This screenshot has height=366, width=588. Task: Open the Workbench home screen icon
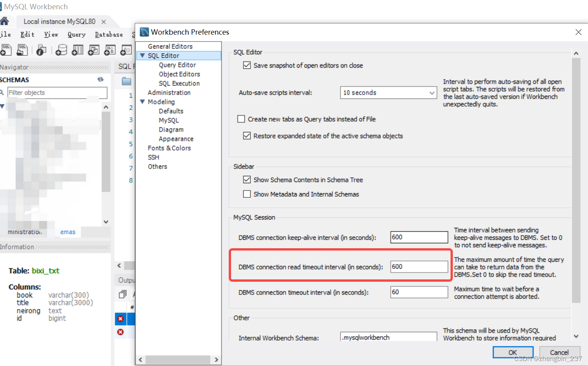coord(4,21)
